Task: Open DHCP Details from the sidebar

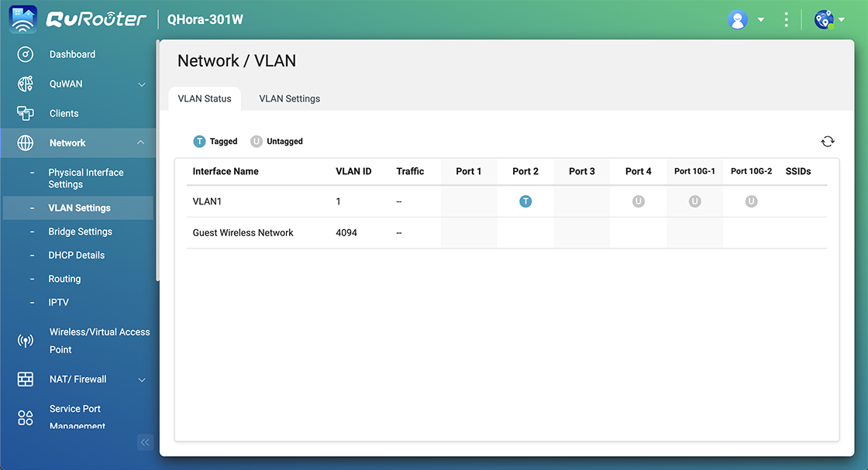Action: pos(75,255)
